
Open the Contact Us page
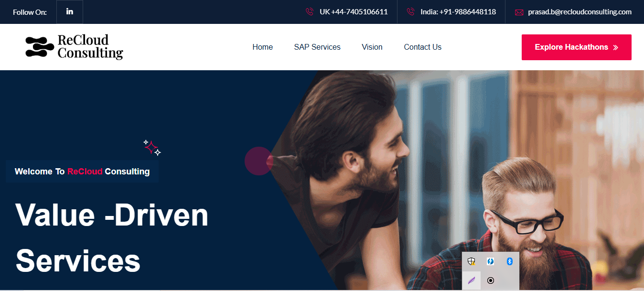(423, 47)
